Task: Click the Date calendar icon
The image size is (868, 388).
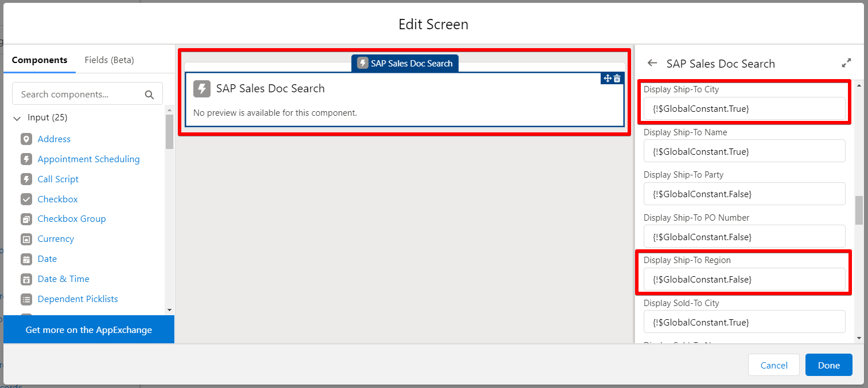Action: click(x=26, y=259)
